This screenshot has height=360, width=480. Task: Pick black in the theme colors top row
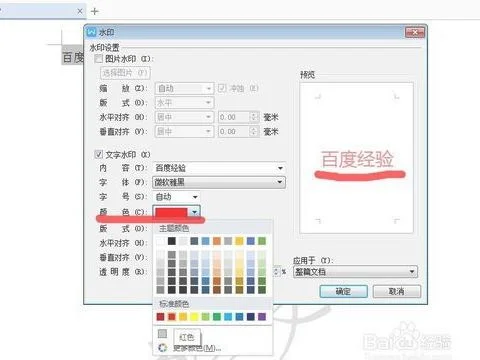[172, 241]
